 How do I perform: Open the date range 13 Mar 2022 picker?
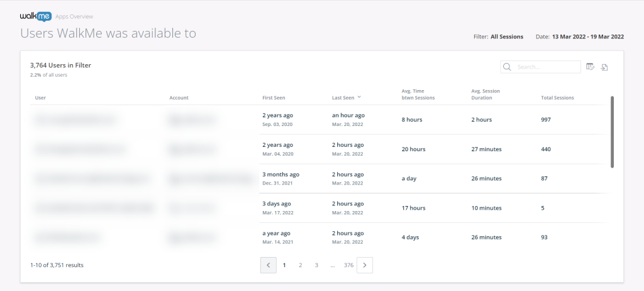[x=587, y=37]
